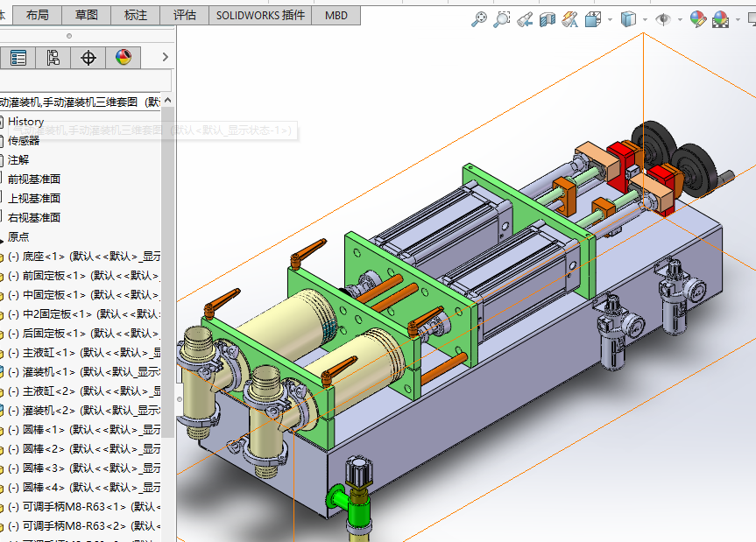
Task: Select the History item in feature tree
Action: coord(25,122)
